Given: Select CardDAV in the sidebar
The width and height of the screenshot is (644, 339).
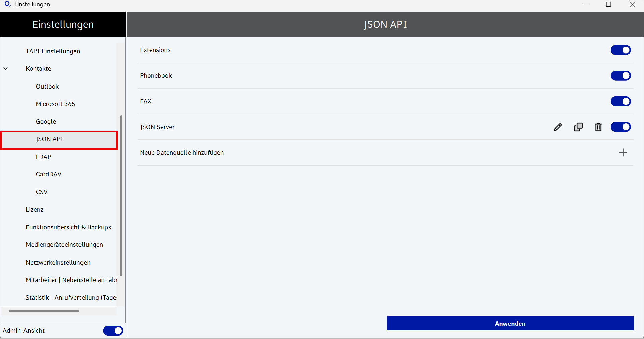Looking at the screenshot, I should tap(49, 174).
